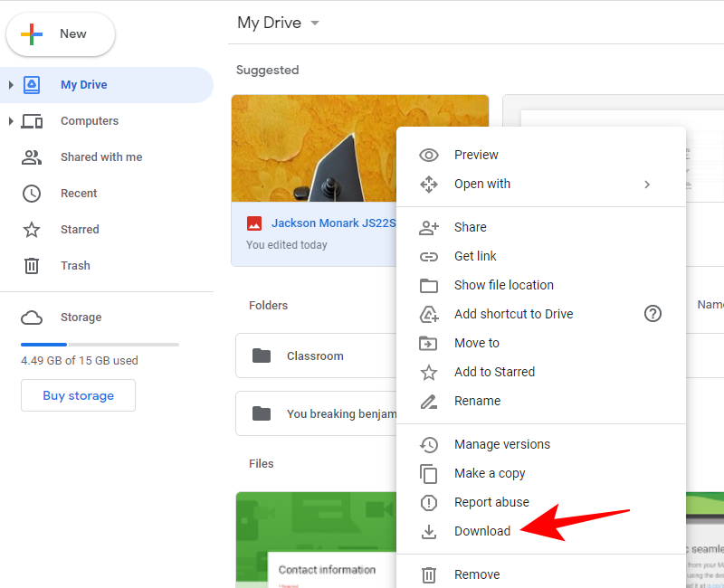
Task: Click the Preview eye icon in context menu
Action: tap(429, 155)
